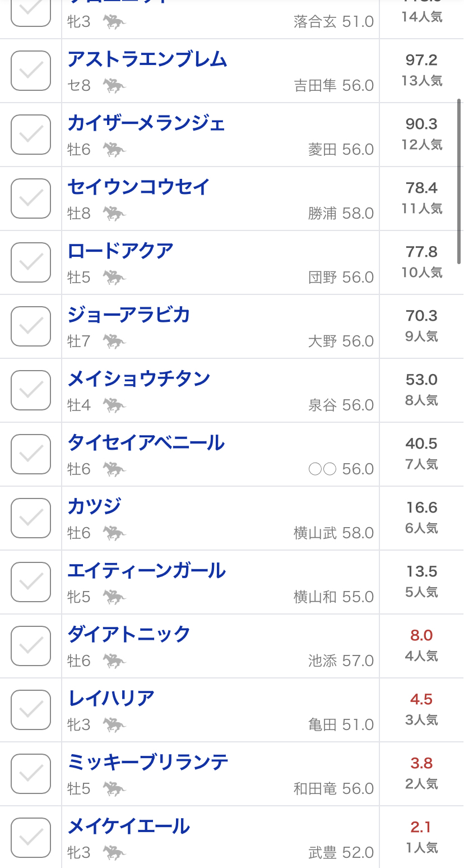The image size is (464, 868).
Task: Click horse icon under カツジ
Action: [x=114, y=533]
